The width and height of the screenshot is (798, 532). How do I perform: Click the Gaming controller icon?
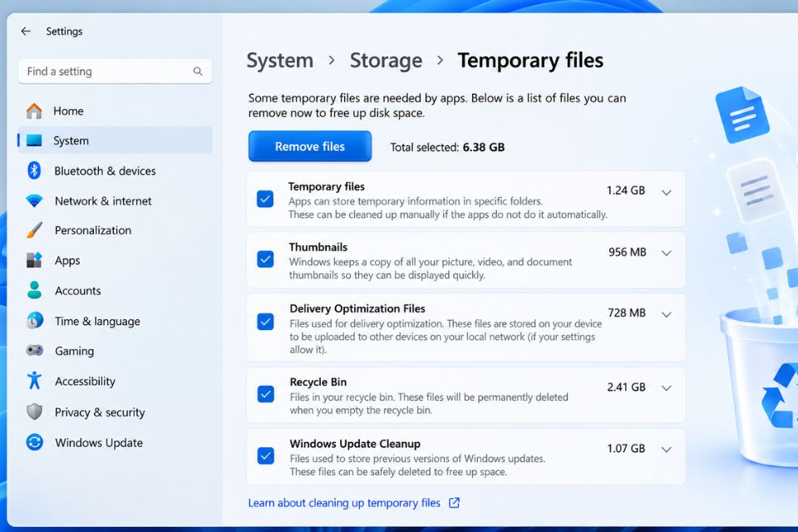pos(34,350)
